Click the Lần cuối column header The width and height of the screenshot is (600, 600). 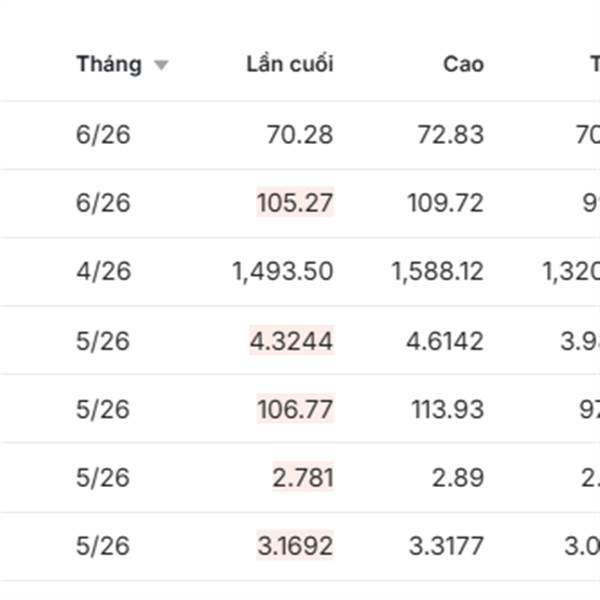coord(289,65)
